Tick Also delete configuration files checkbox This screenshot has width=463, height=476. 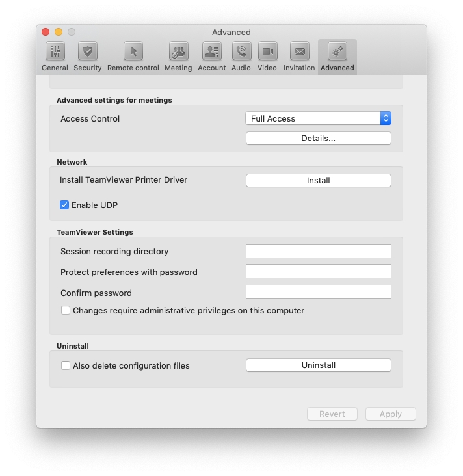(x=66, y=365)
